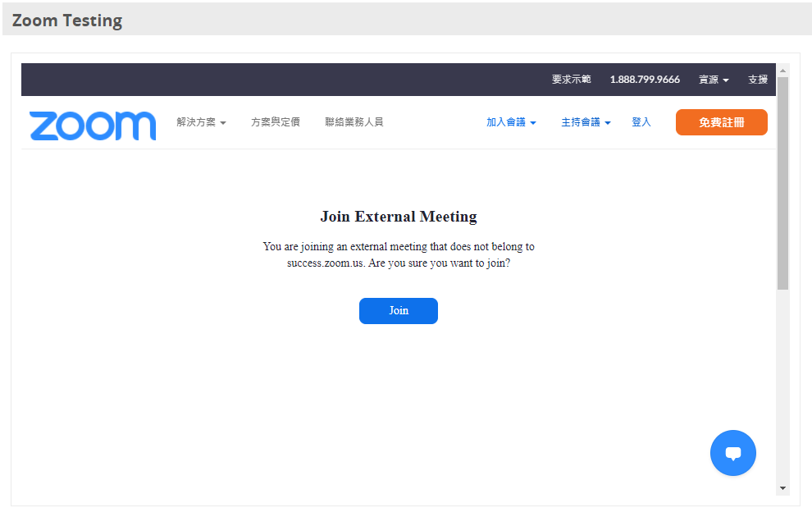The width and height of the screenshot is (812, 526).
Task: Click the Join External Meeting heading
Action: click(399, 217)
